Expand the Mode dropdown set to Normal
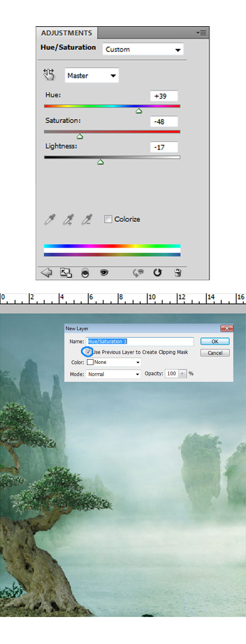This screenshot has width=246, height=644. click(x=114, y=374)
